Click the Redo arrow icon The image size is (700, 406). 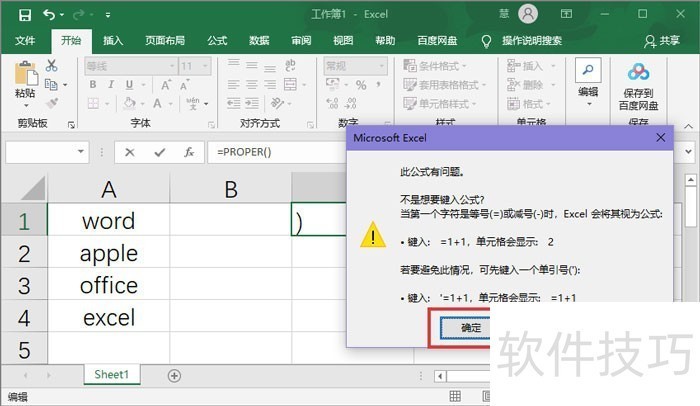(79, 15)
